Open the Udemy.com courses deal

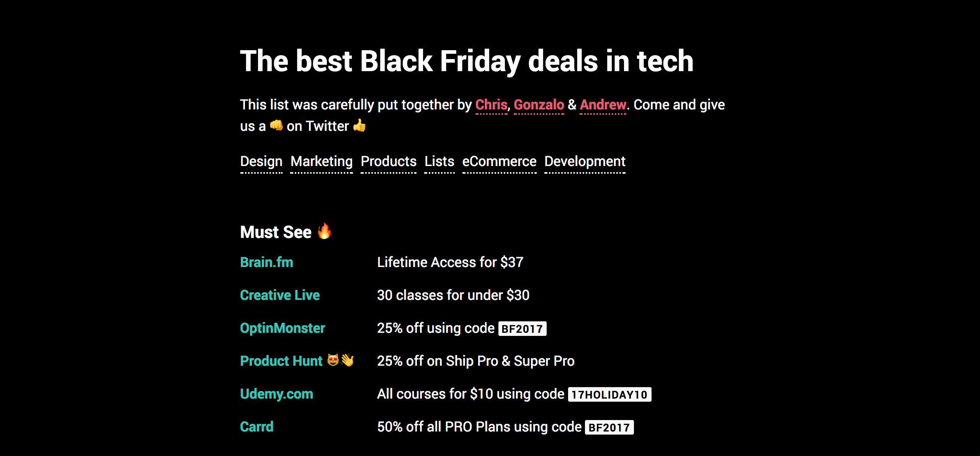pos(276,394)
